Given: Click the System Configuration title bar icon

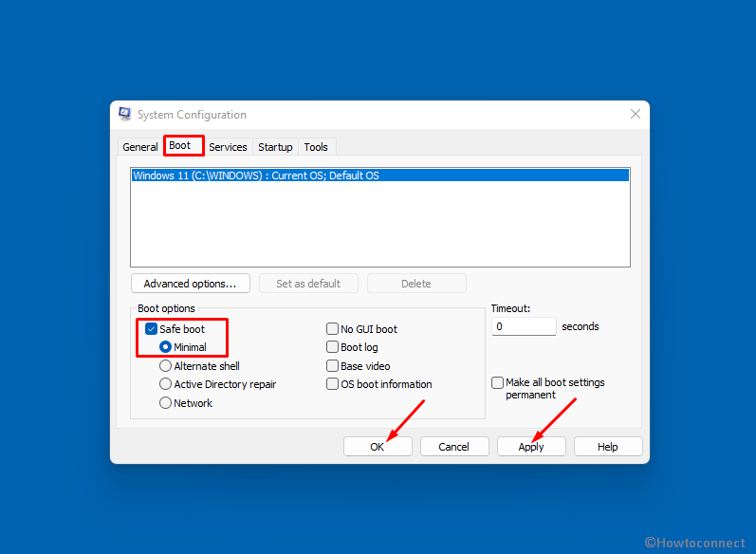Looking at the screenshot, I should [x=125, y=114].
